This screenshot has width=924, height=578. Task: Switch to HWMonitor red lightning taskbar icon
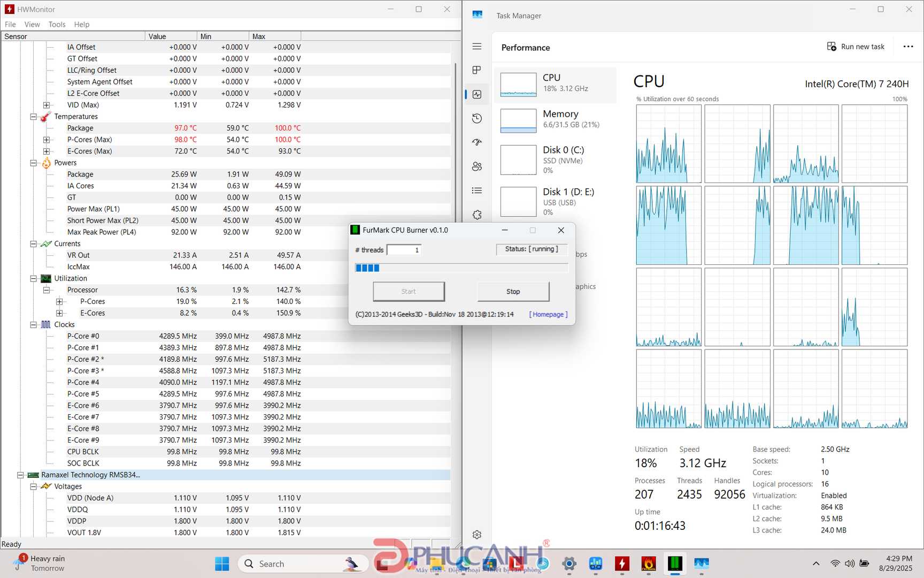tap(621, 564)
